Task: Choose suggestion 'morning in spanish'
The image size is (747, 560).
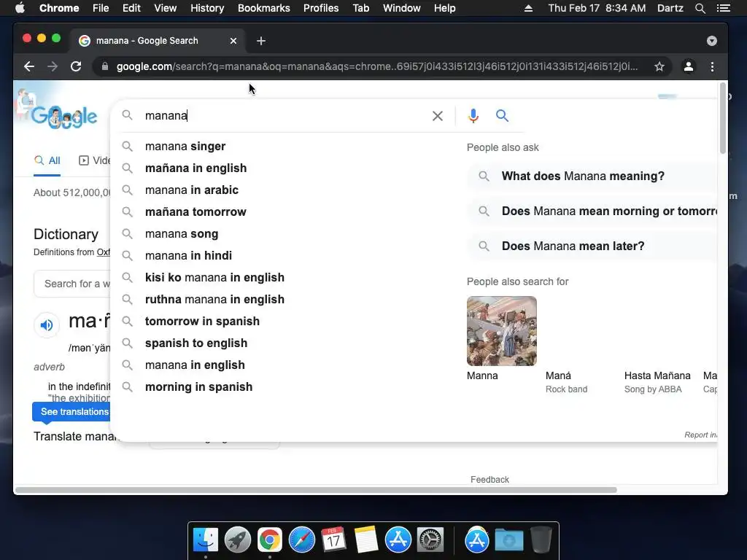Action: point(198,387)
